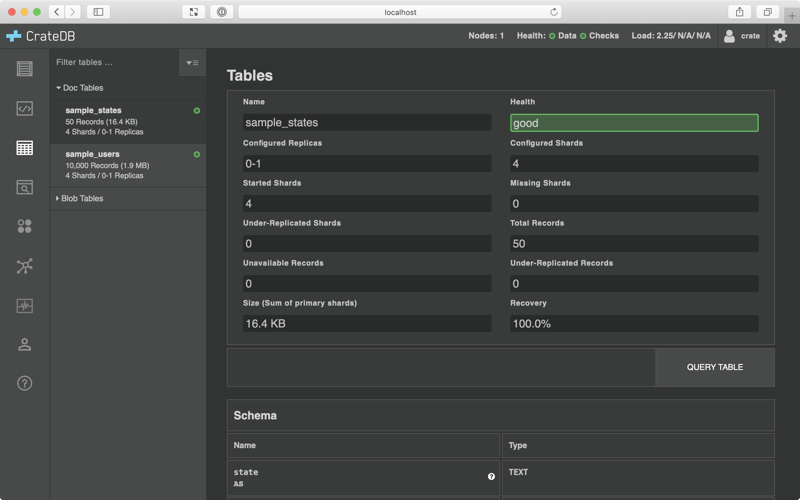This screenshot has height=500, width=800.
Task: Click the green health dot for sample_states
Action: 197,111
